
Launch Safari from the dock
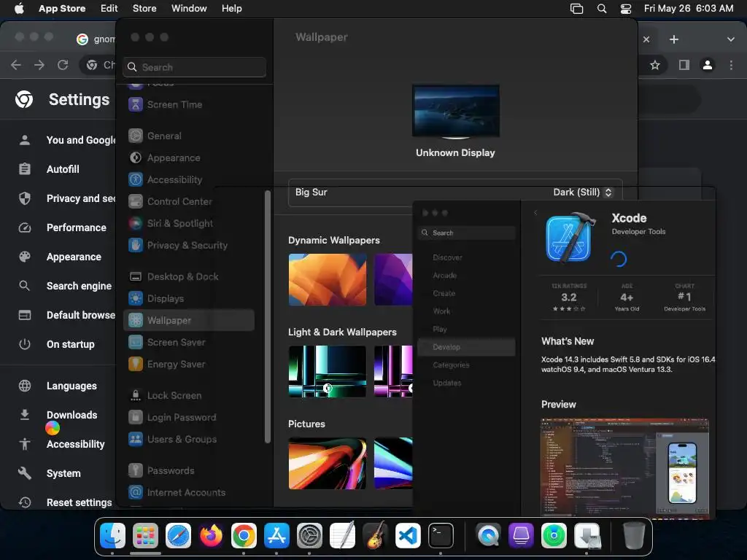(178, 536)
